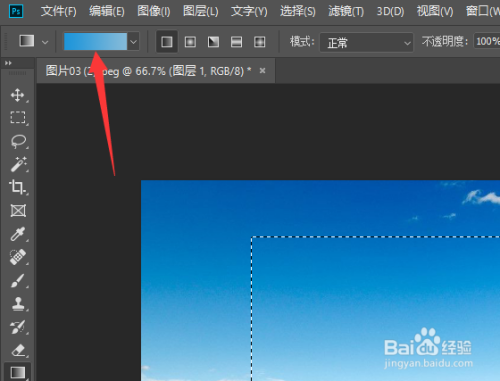Viewport: 500px width, 381px height.
Task: Open the 文件(F) menu
Action: 59,12
